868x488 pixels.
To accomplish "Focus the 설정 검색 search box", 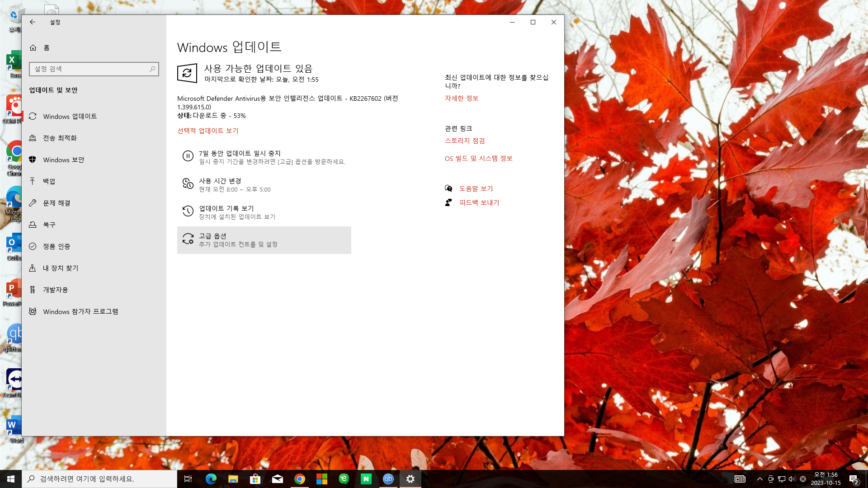I will click(94, 69).
